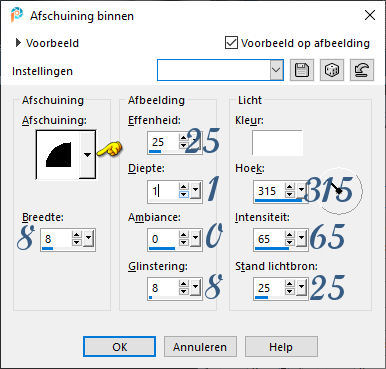Click the Hoek angle dial
Screen dimensions: 386x369
pos(339,191)
